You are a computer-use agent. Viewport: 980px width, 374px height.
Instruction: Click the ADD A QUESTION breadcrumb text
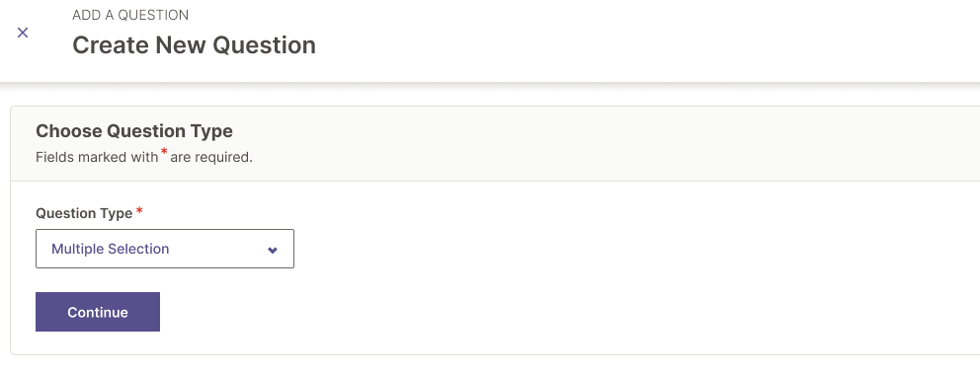click(x=130, y=15)
